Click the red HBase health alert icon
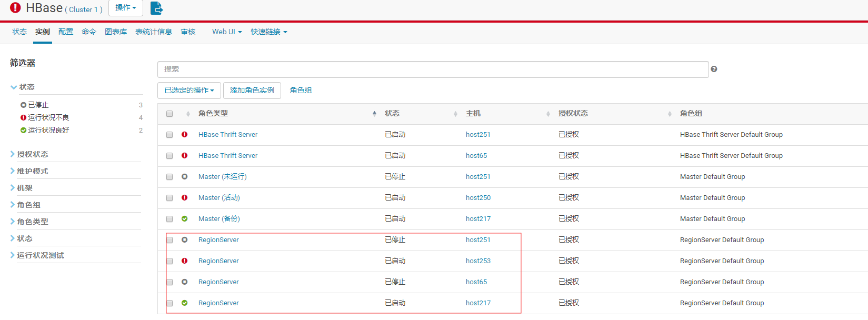 point(15,8)
